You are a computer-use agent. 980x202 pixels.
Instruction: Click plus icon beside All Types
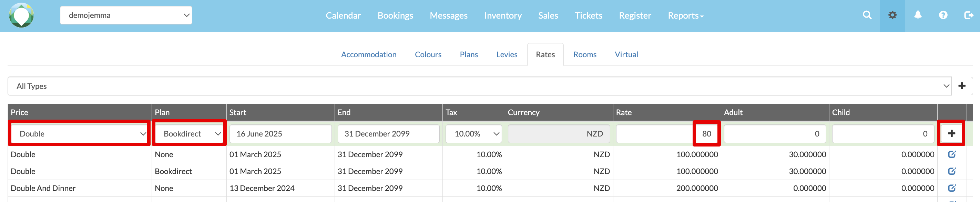(x=962, y=86)
